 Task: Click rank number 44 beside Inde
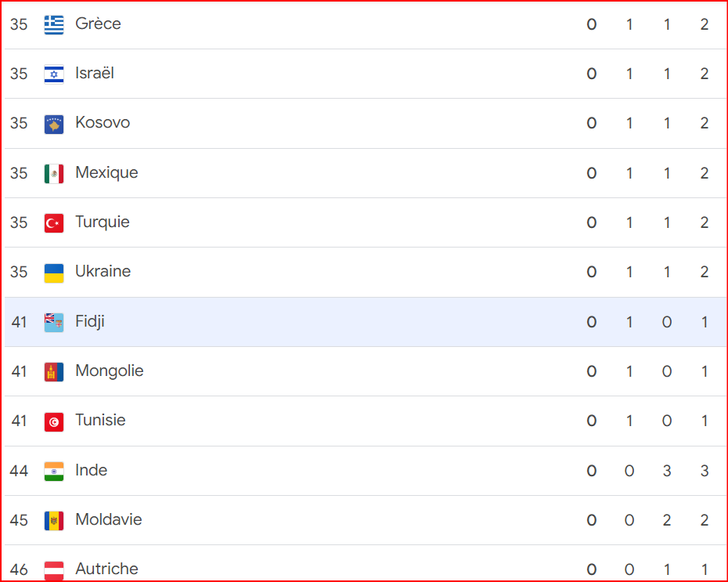click(19, 471)
